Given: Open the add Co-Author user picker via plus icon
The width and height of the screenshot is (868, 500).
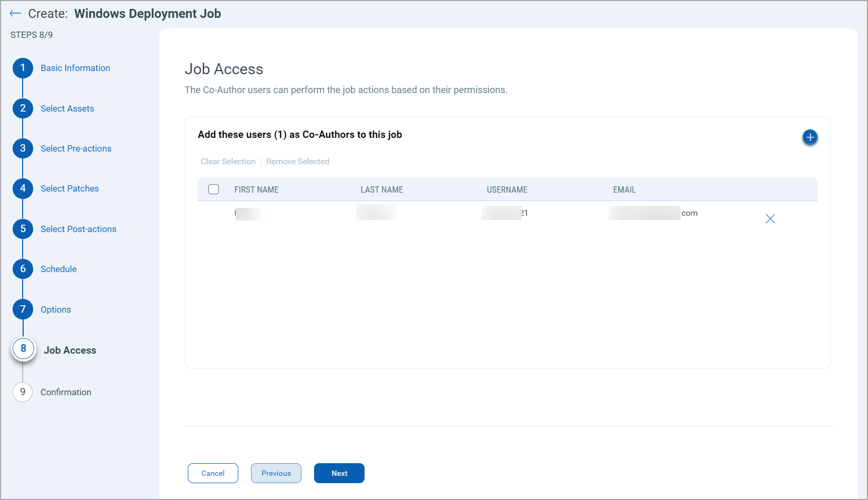Looking at the screenshot, I should tap(810, 137).
